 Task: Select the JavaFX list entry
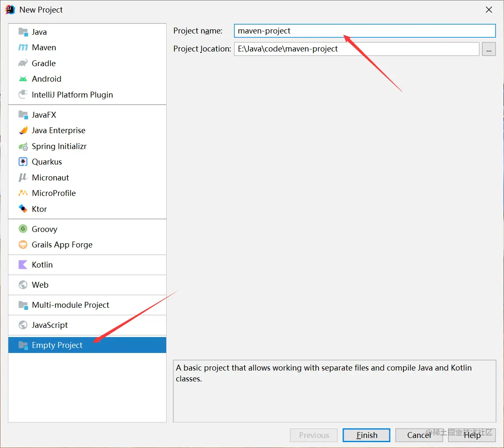coord(44,115)
